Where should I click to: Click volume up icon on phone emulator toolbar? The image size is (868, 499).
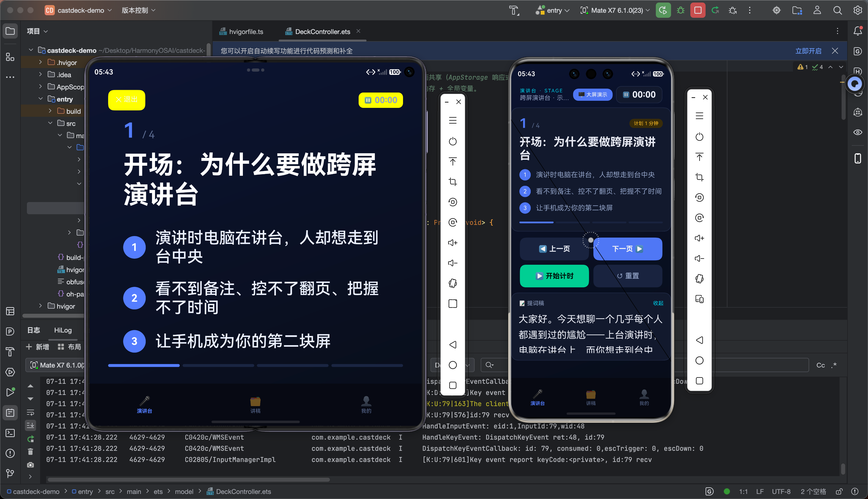tap(699, 238)
